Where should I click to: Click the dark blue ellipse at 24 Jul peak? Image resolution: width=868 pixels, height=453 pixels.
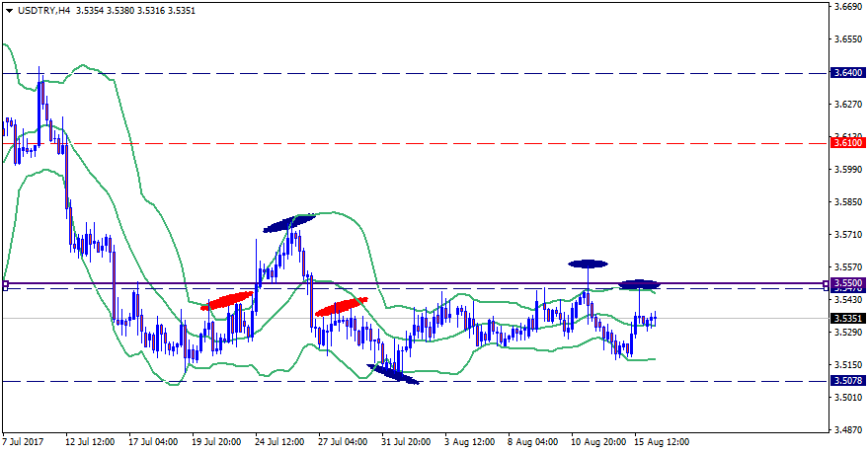click(x=288, y=223)
